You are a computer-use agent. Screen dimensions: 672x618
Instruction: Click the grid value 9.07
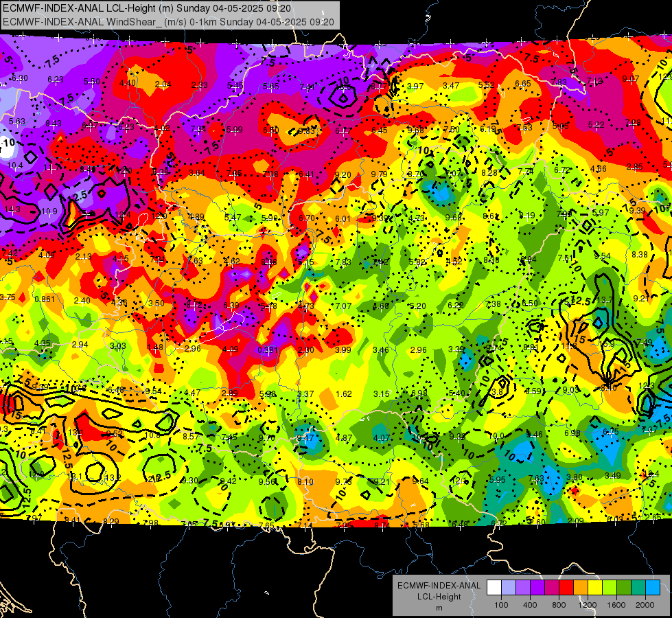tap(630, 78)
